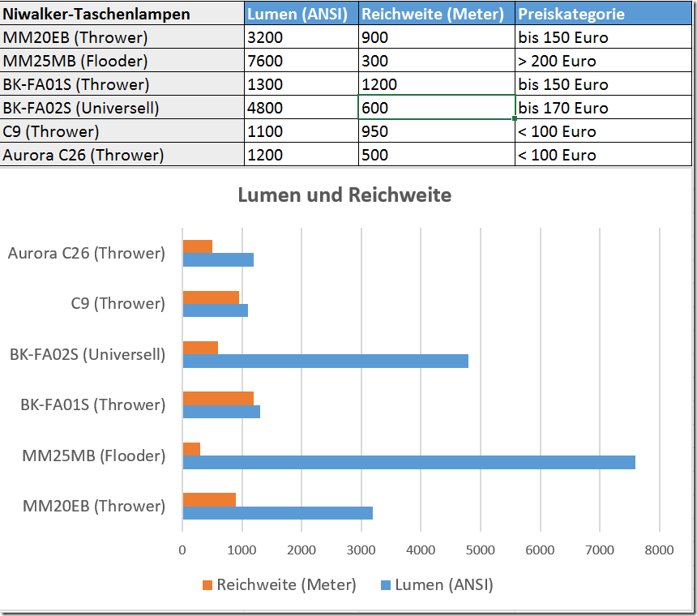Click the orange Reichweite bar for MM25MB

click(x=191, y=449)
